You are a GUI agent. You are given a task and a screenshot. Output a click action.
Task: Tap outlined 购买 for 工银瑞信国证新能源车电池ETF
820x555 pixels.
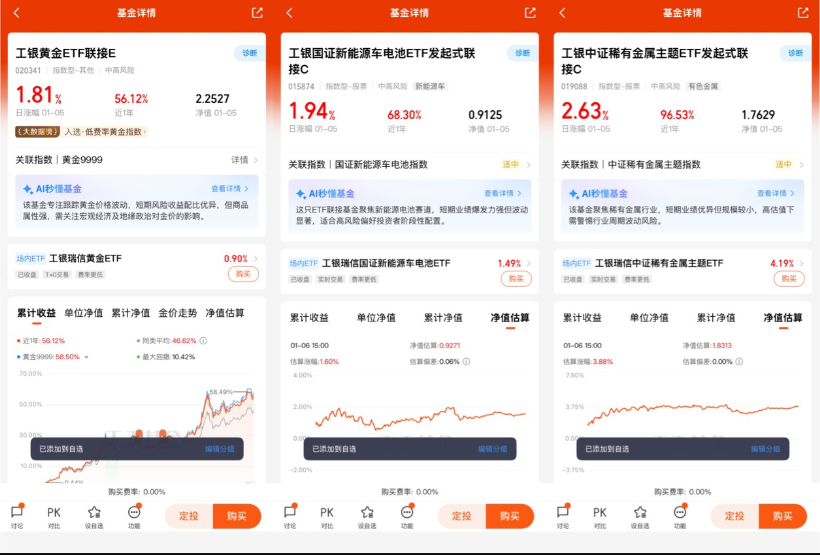tap(516, 279)
